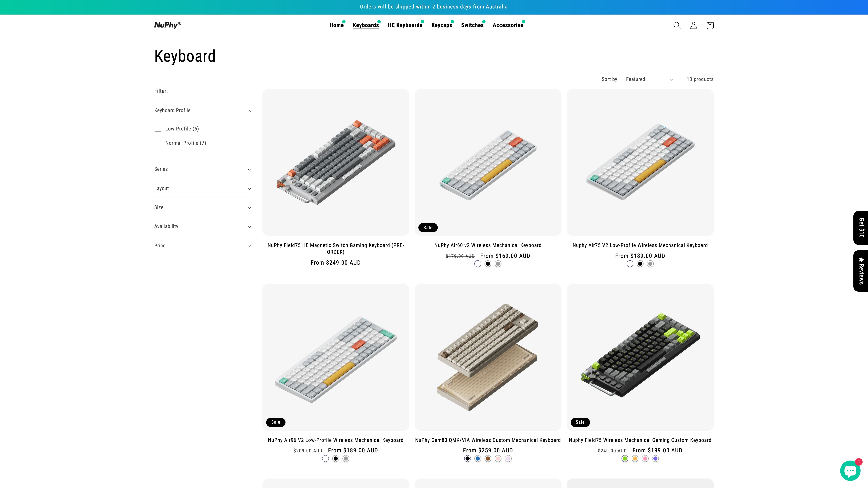This screenshot has height=488, width=868.
Task: Open Nuphy Air75 V2 Low-Profile product link
Action: pos(640,245)
